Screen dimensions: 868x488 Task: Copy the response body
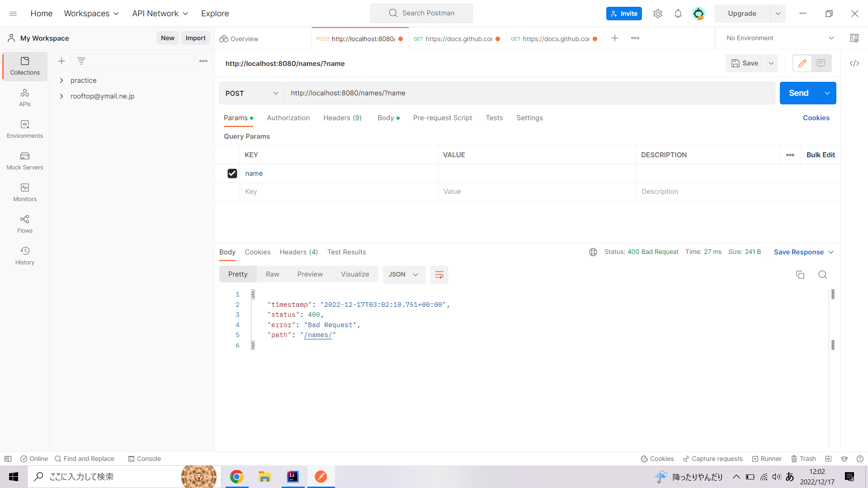coord(800,275)
